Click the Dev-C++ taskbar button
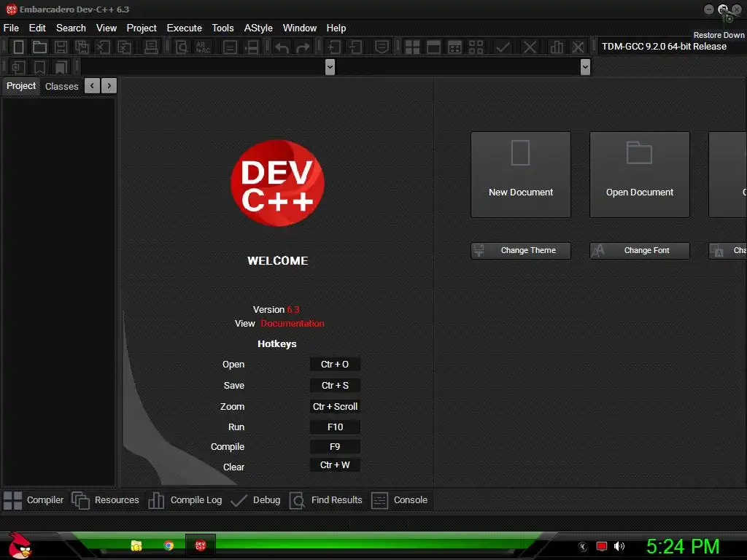 pos(200,545)
